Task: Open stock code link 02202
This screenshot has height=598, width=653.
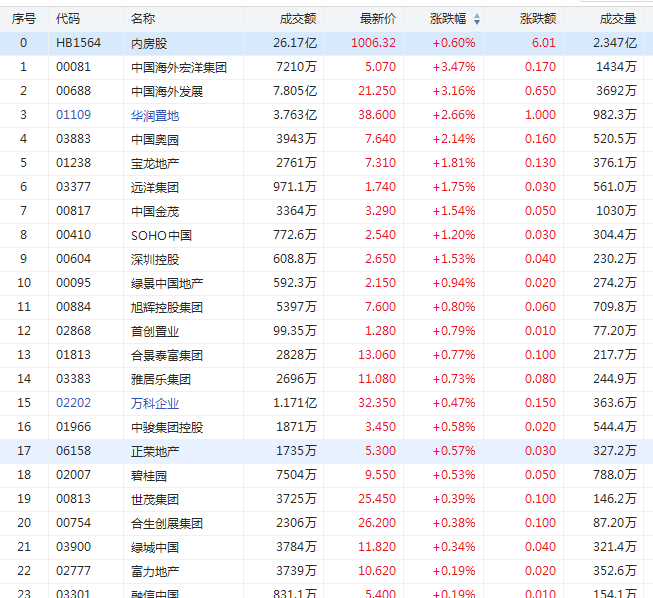Action: pyautogui.click(x=73, y=403)
